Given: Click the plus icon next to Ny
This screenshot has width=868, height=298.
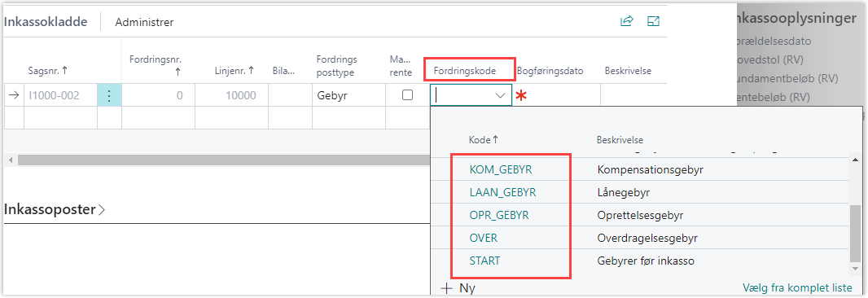Looking at the screenshot, I should click(446, 288).
